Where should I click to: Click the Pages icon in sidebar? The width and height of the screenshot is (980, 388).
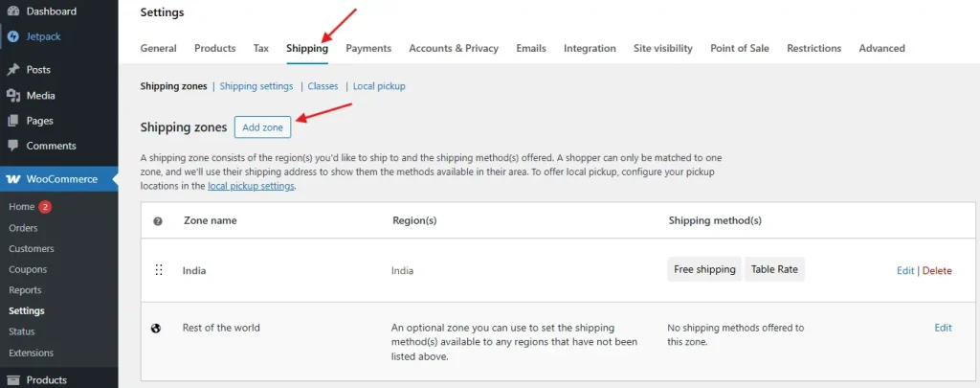tap(13, 120)
